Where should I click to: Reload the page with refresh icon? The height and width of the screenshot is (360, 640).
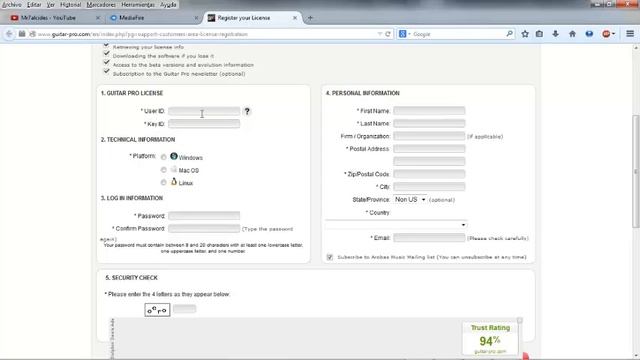[388, 34]
